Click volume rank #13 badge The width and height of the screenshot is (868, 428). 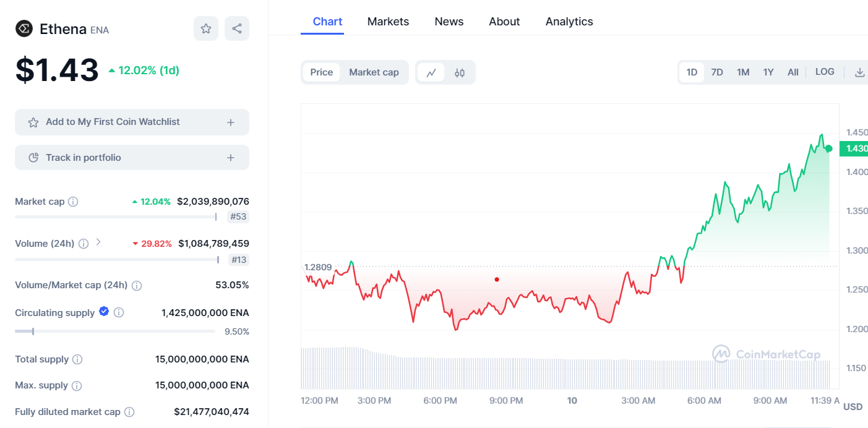(x=239, y=260)
